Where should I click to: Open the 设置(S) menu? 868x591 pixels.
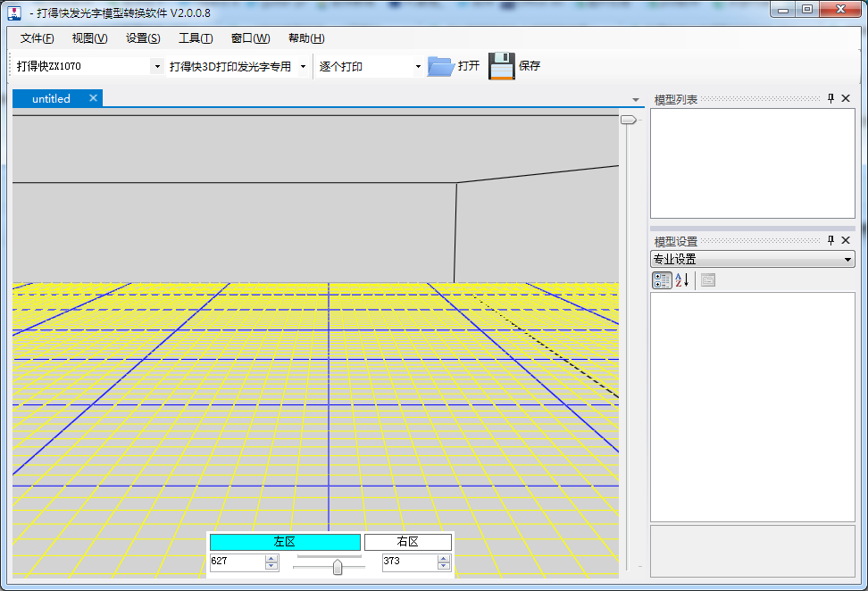(x=143, y=38)
